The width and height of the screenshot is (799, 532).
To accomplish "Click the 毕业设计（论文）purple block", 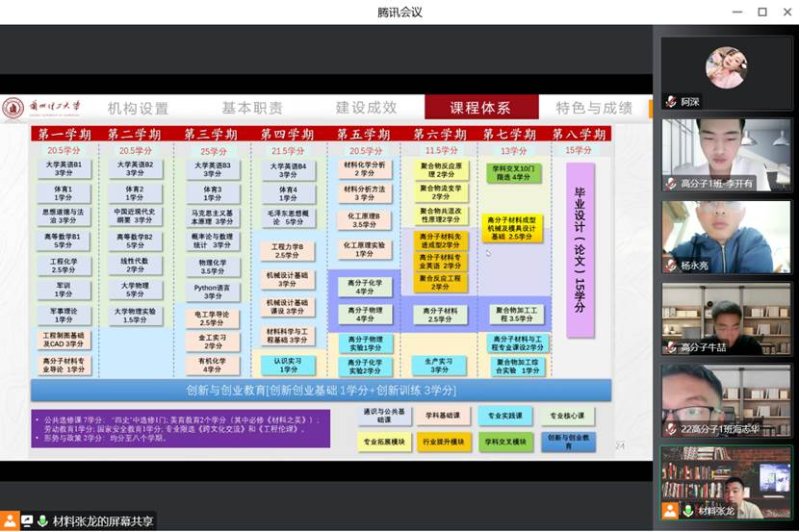I will (x=580, y=250).
